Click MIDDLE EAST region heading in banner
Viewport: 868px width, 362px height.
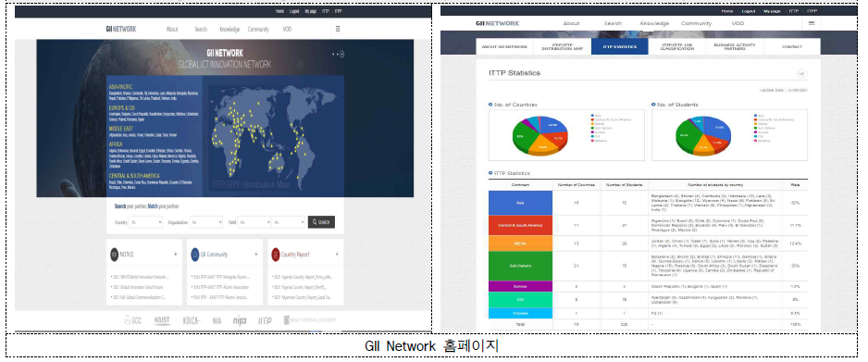point(120,129)
